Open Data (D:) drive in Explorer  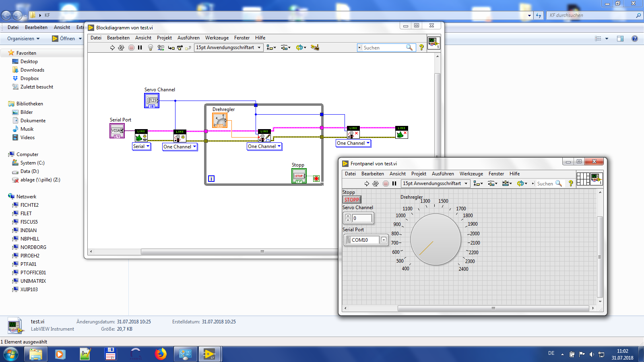[29, 171]
